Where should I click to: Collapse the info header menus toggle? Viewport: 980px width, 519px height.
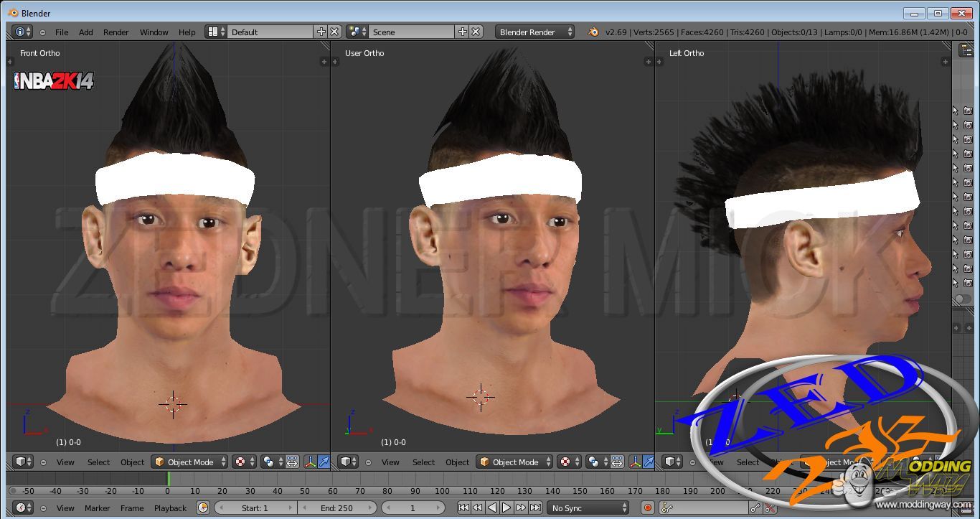pyautogui.click(x=42, y=32)
